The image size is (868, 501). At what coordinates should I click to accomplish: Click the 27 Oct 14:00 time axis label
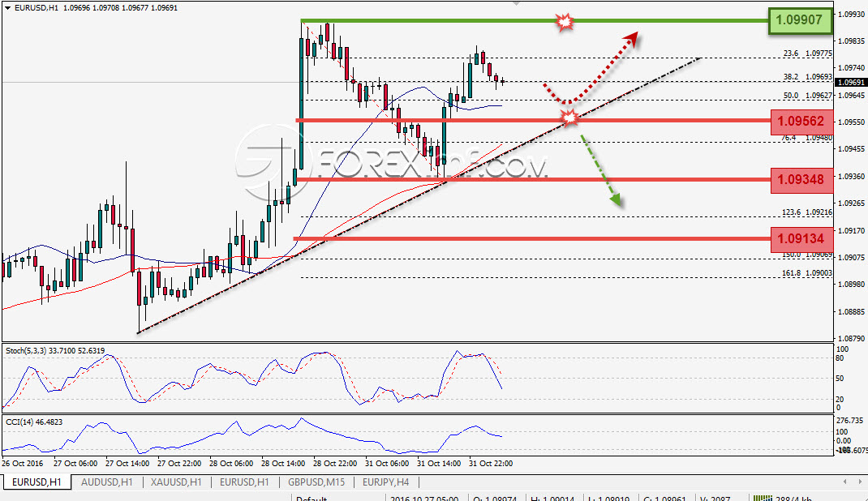tap(127, 464)
